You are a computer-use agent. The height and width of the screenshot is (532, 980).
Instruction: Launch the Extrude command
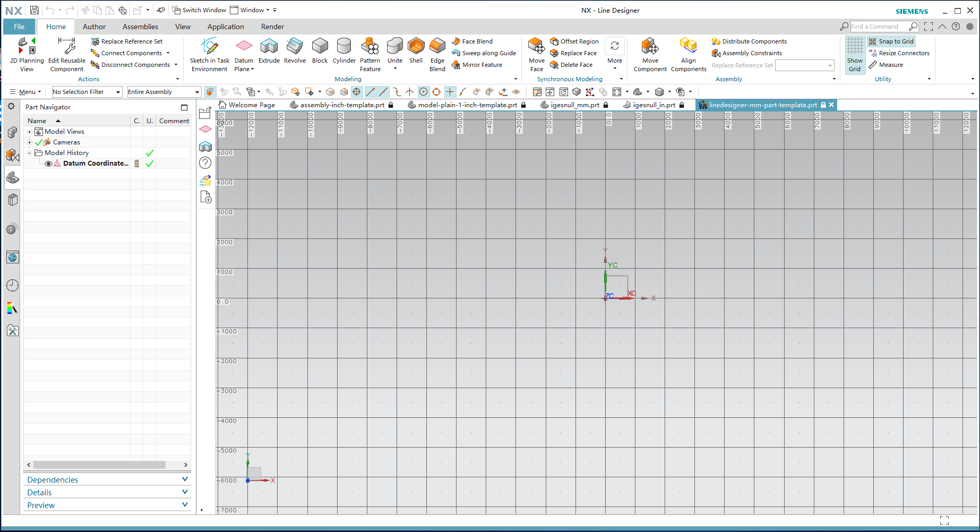point(269,51)
